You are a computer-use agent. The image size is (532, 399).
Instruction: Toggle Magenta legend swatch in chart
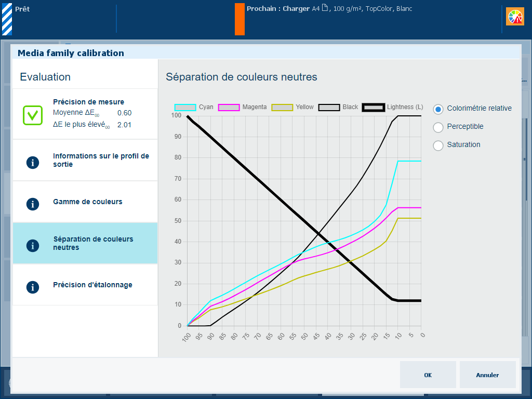[x=228, y=108]
